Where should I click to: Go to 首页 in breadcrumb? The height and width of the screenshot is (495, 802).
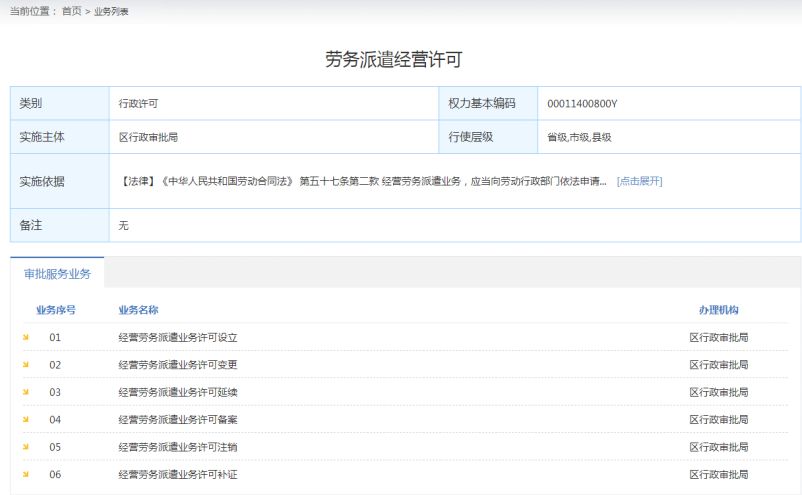[x=72, y=11]
